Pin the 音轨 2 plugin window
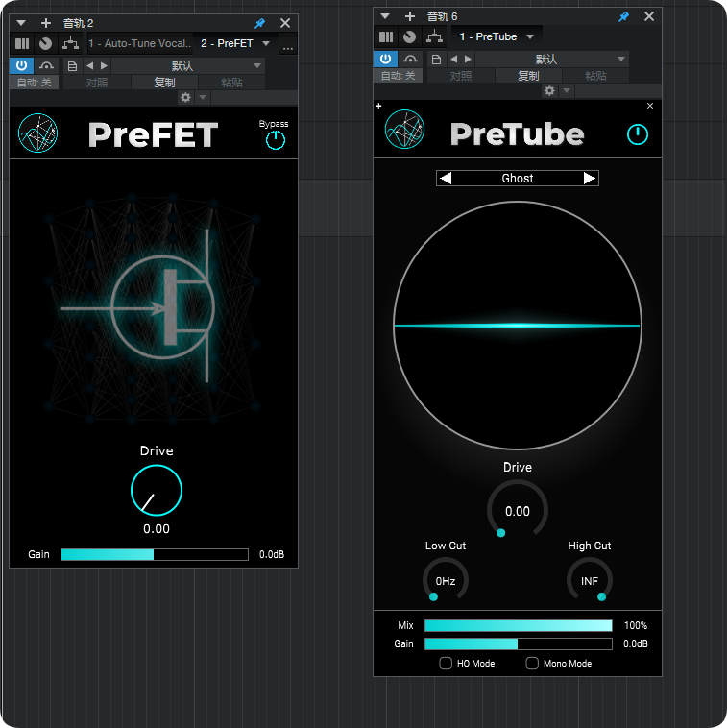Image resolution: width=727 pixels, height=728 pixels. pos(260,23)
